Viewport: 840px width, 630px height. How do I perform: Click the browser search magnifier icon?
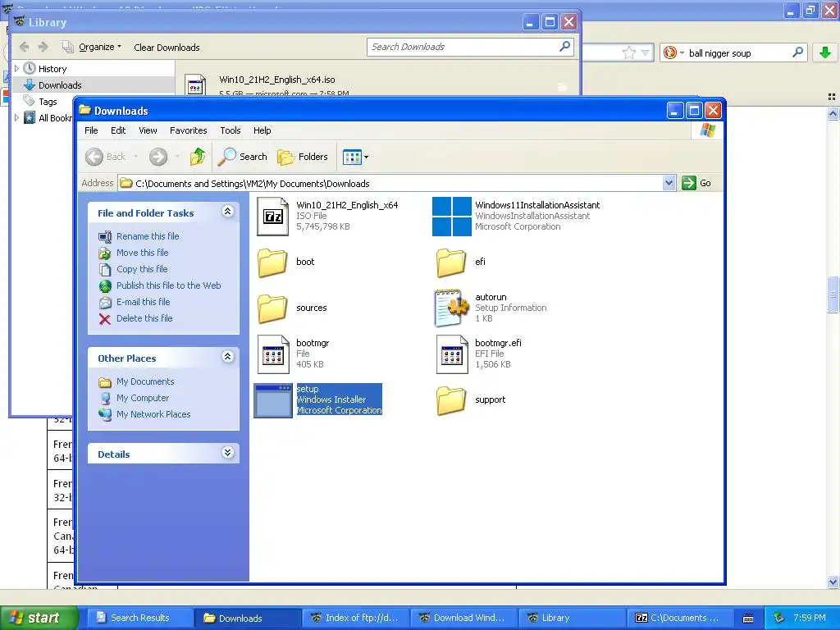tap(797, 52)
